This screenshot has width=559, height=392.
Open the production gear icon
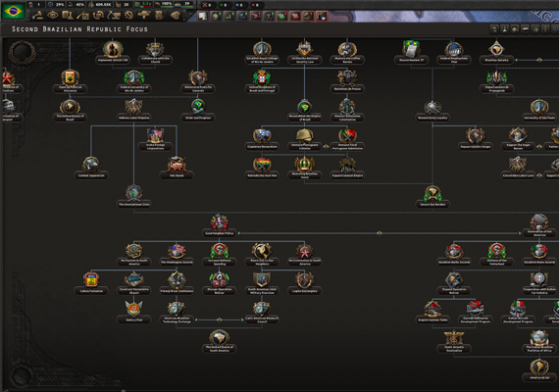pyautogui.click(x=129, y=16)
